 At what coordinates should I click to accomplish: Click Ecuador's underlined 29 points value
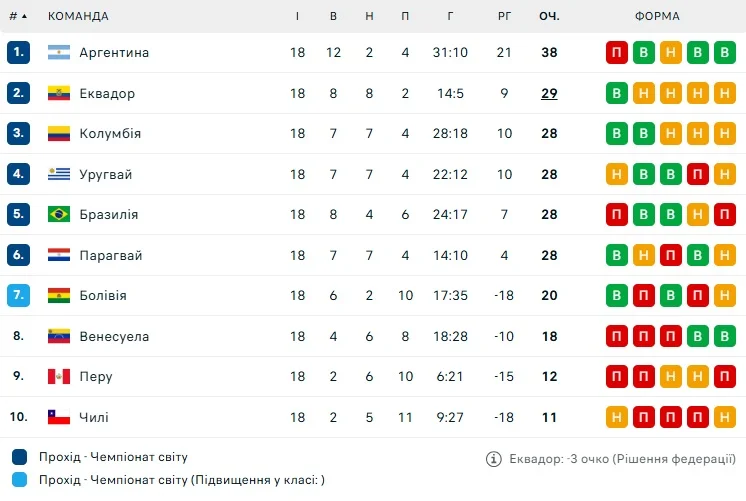[549, 94]
